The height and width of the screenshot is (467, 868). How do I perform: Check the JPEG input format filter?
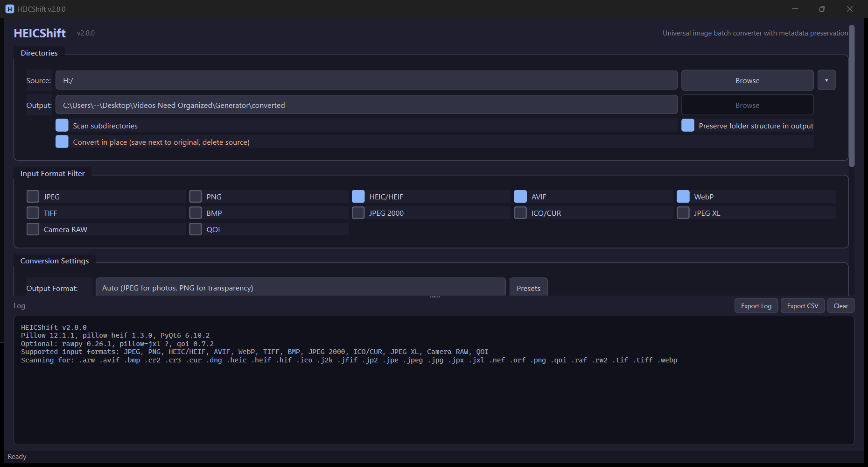pos(33,196)
